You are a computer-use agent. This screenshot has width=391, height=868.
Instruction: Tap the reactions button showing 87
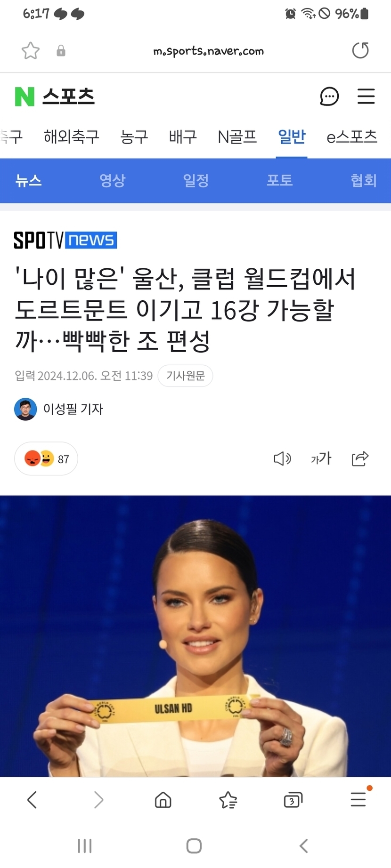46,458
